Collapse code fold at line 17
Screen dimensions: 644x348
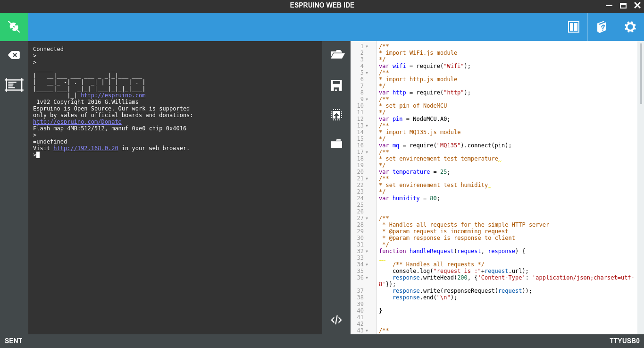coord(367,152)
